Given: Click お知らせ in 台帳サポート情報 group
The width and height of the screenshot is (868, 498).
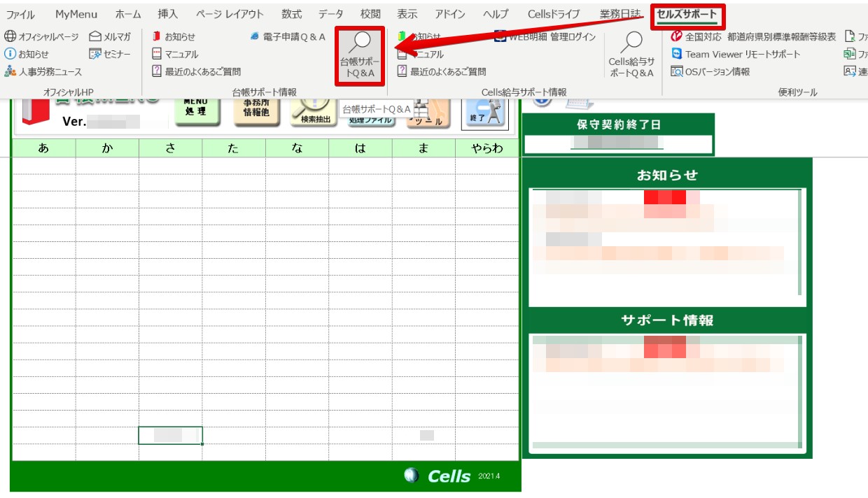Looking at the screenshot, I should [174, 36].
